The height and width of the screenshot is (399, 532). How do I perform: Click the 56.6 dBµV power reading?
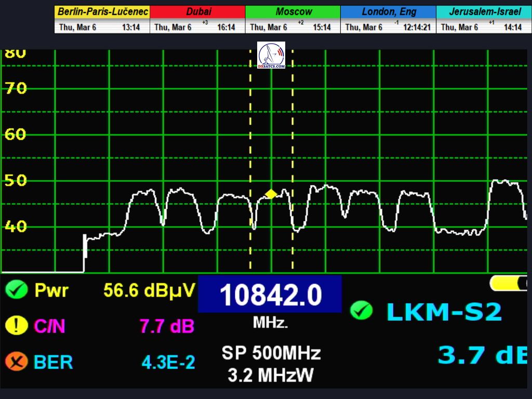pos(149,290)
